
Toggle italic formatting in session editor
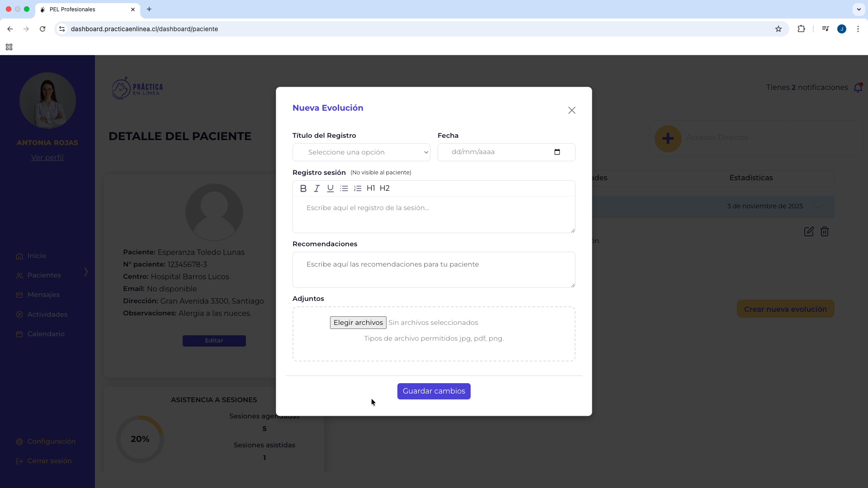317,188
